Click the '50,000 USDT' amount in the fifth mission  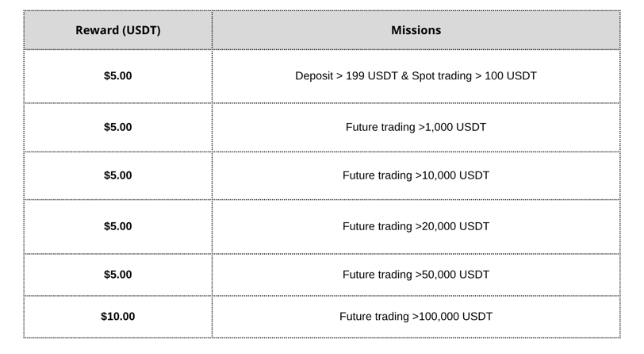pyautogui.click(x=456, y=275)
